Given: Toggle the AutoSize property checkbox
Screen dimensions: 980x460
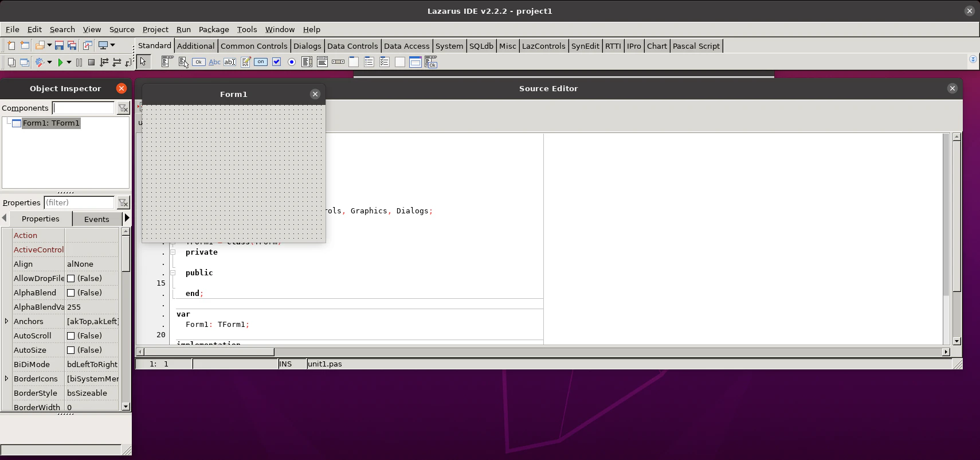Looking at the screenshot, I should point(71,350).
